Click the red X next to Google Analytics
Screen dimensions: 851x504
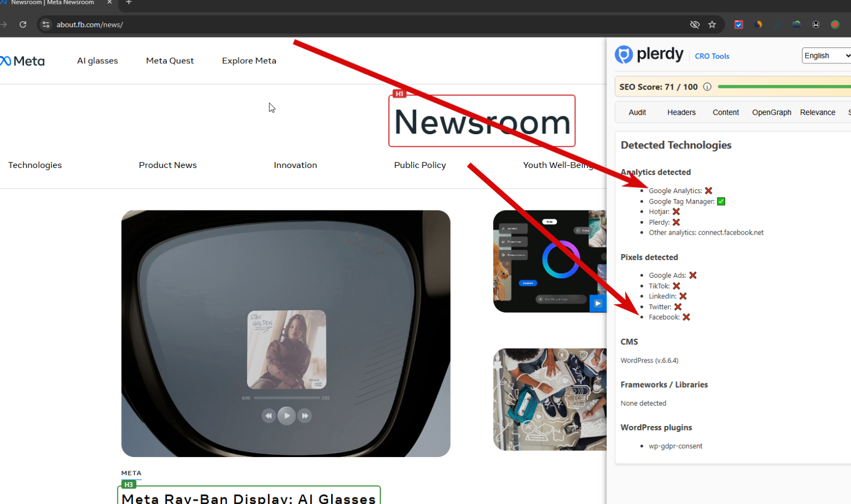709,190
